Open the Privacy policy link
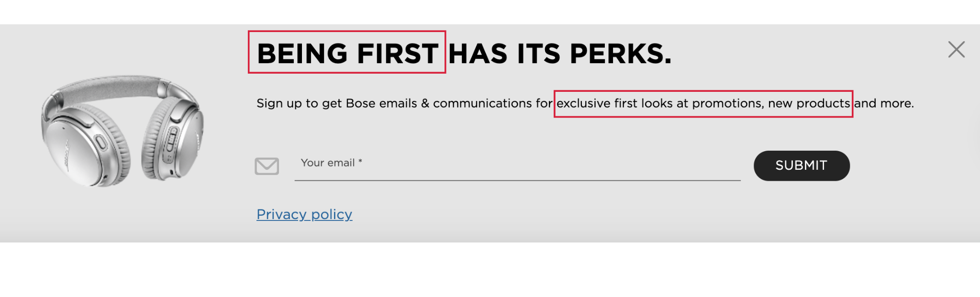The width and height of the screenshot is (980, 297). (304, 214)
